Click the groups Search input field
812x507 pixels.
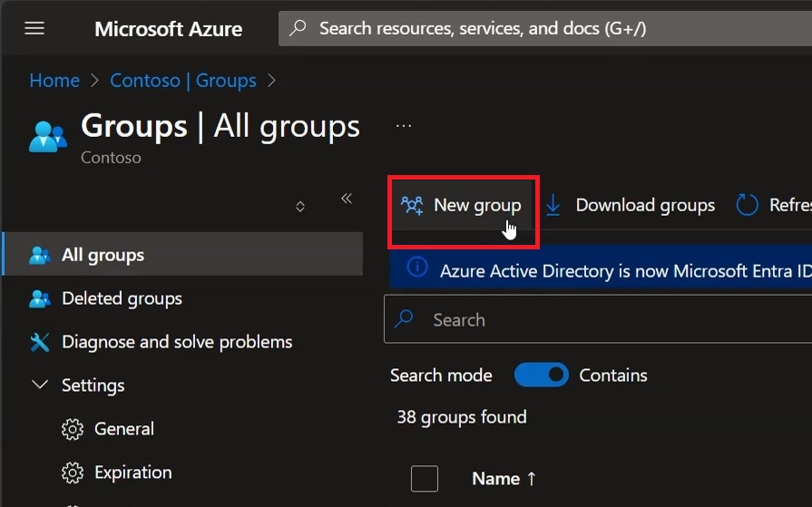[598, 319]
